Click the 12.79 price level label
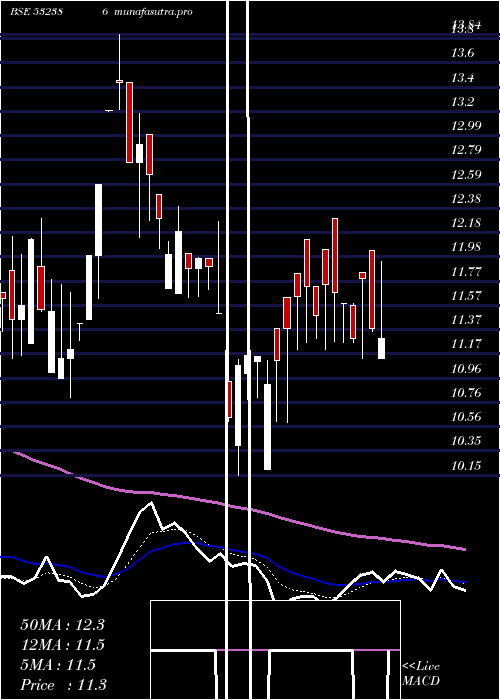The height and width of the screenshot is (700, 500). click(x=466, y=150)
